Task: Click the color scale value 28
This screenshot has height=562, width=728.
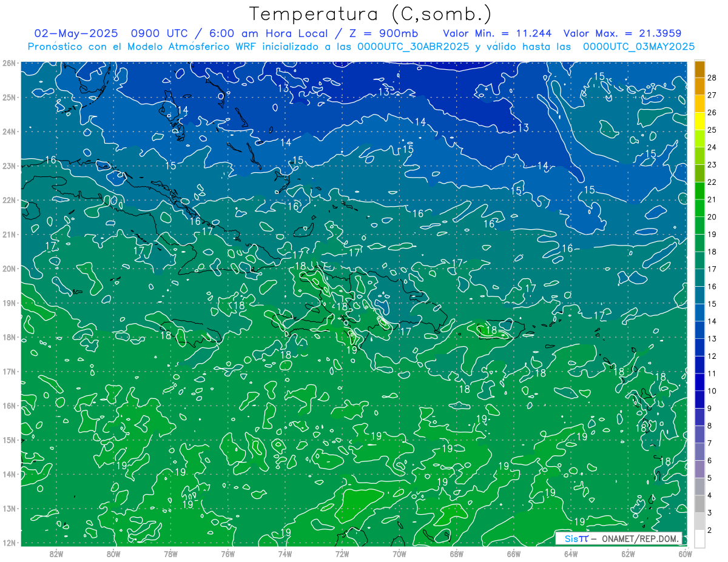Action: click(x=712, y=78)
